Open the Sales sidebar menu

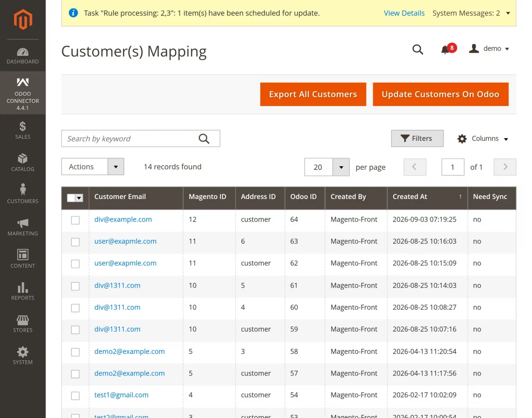click(x=23, y=130)
